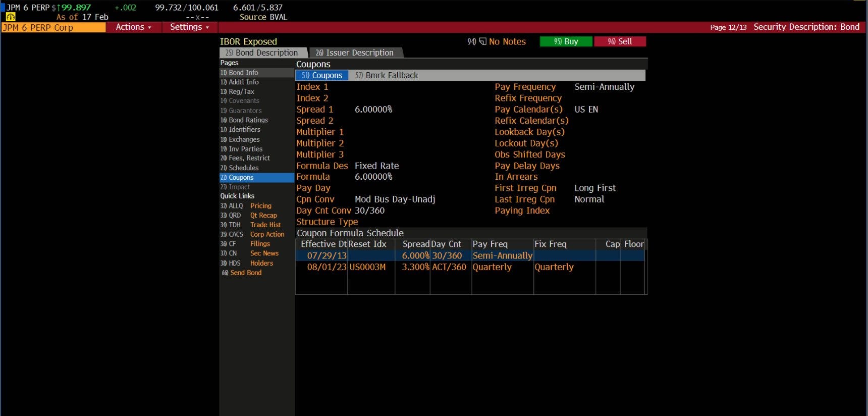Viewport: 868px width, 416px height.
Task: Open the Actions dropdown menu
Action: [134, 27]
